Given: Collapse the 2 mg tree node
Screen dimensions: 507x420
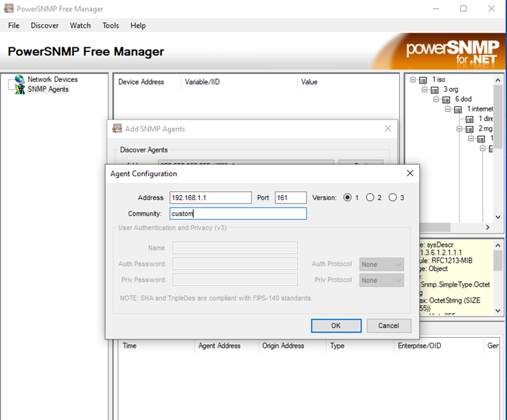Looking at the screenshot, I should click(x=460, y=129).
